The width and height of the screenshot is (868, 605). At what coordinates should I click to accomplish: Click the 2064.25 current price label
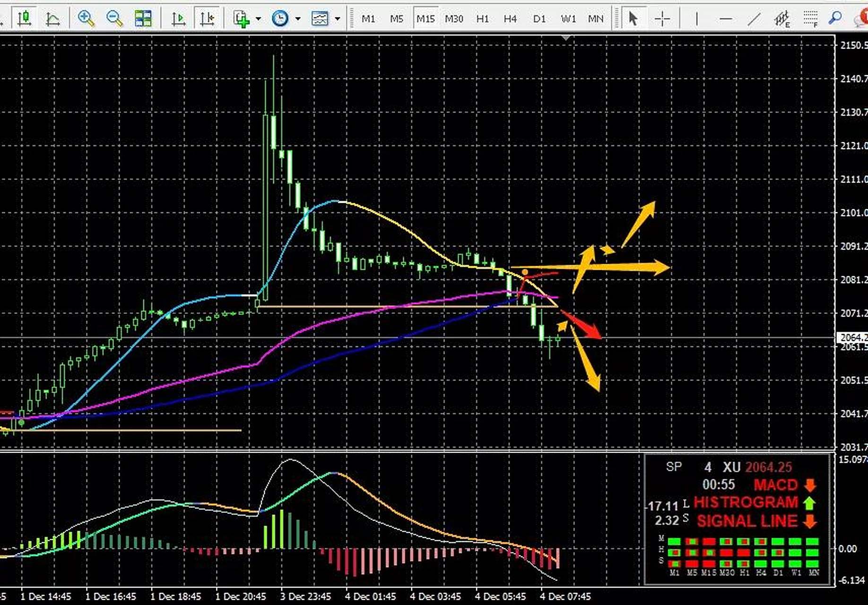853,337
